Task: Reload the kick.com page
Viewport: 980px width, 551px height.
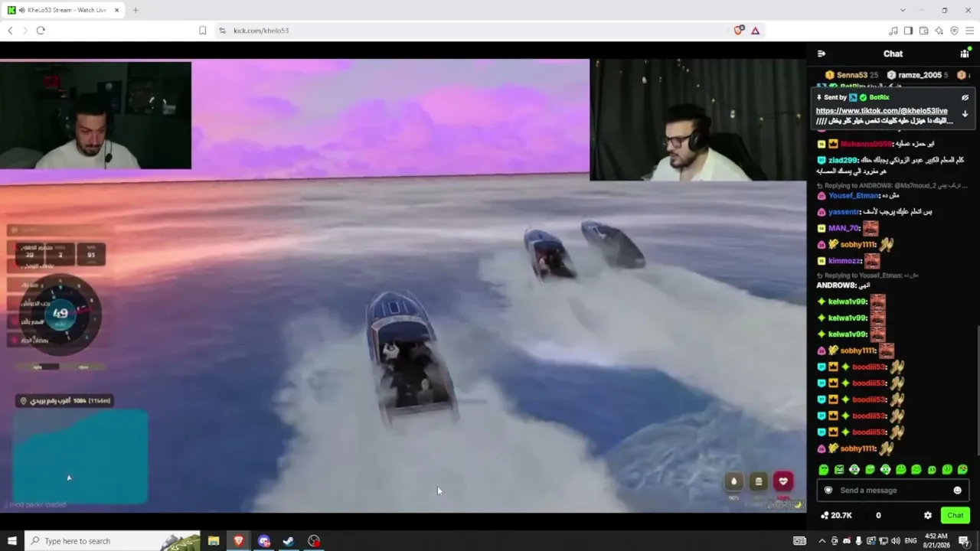Action: pyautogui.click(x=41, y=31)
